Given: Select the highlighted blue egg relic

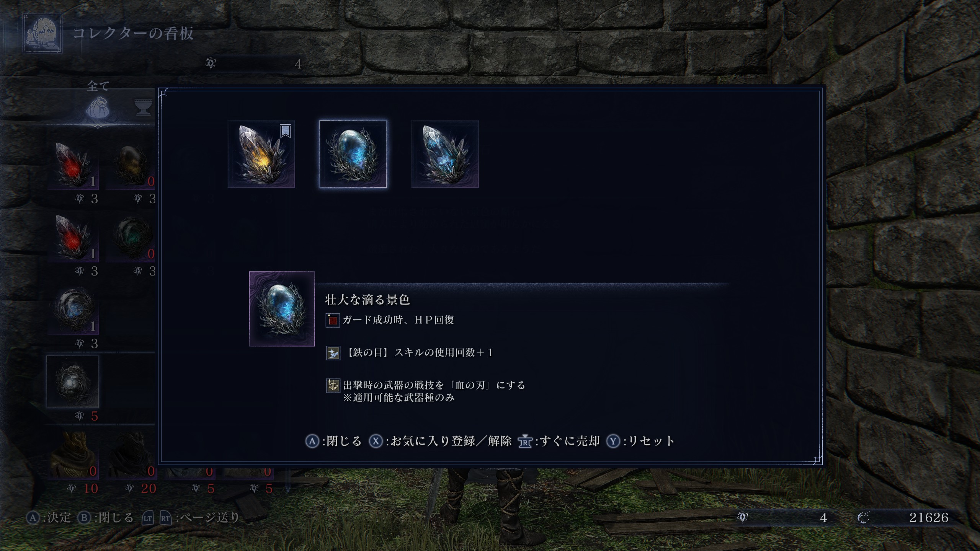Looking at the screenshot, I should (353, 154).
